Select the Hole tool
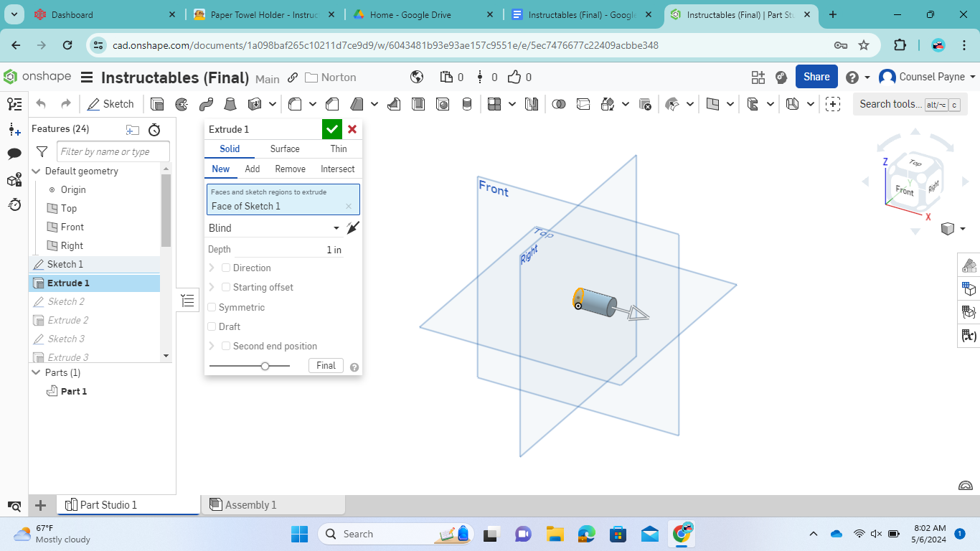 click(443, 104)
